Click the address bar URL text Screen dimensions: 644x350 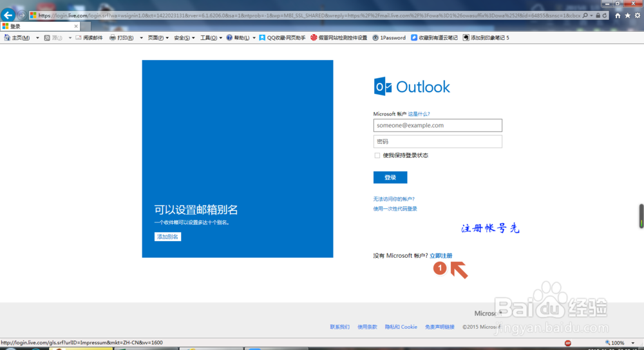point(309,15)
